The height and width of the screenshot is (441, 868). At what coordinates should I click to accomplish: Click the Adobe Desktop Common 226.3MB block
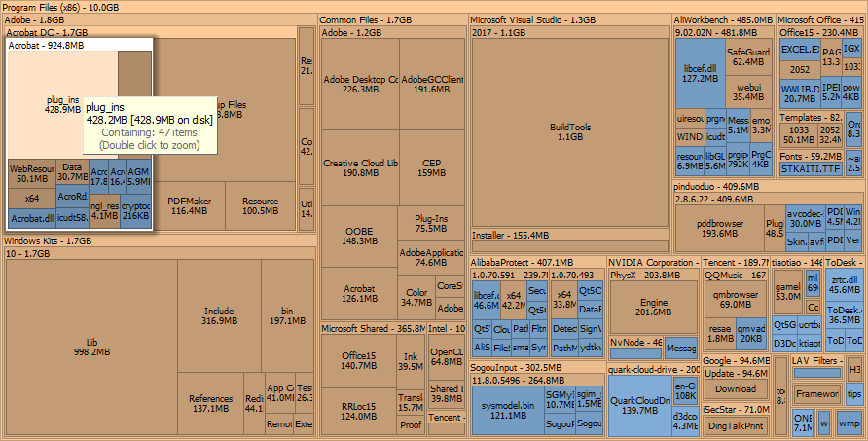360,85
